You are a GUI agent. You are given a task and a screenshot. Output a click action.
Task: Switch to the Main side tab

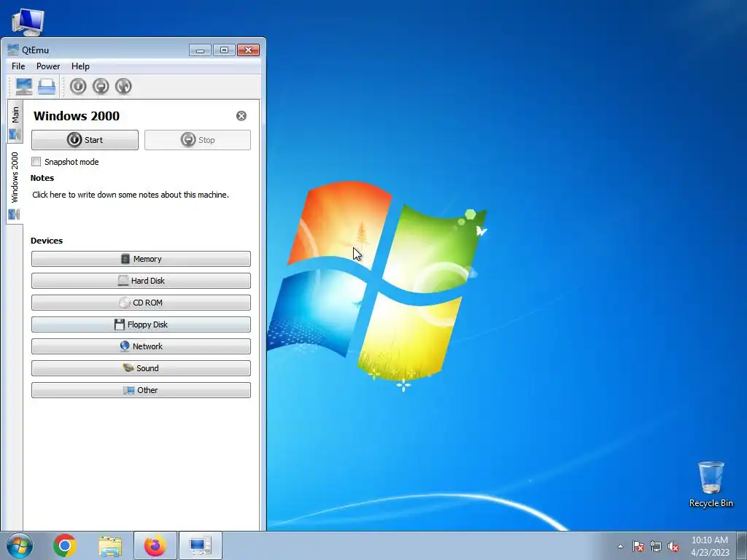[x=15, y=122]
